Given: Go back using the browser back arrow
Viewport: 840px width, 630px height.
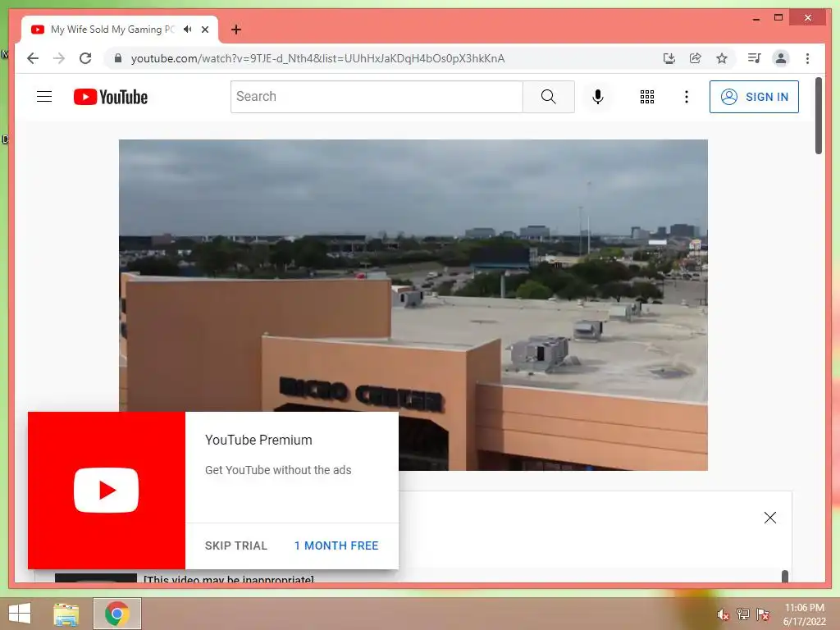Looking at the screenshot, I should pyautogui.click(x=33, y=58).
